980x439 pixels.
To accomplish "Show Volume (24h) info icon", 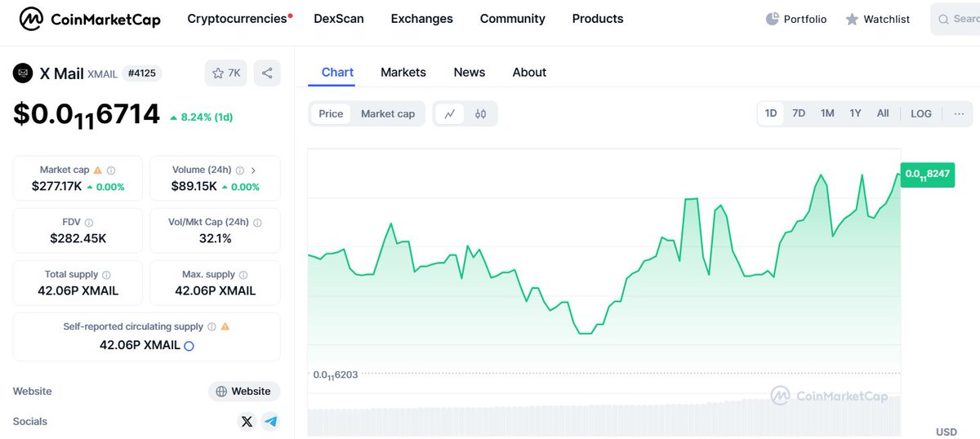I will coord(240,171).
